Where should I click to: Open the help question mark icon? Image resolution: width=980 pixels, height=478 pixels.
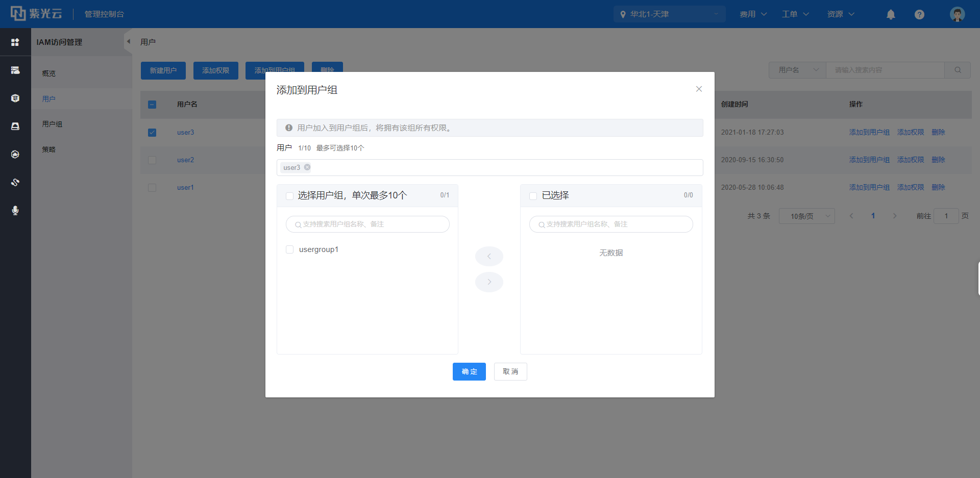point(919,14)
